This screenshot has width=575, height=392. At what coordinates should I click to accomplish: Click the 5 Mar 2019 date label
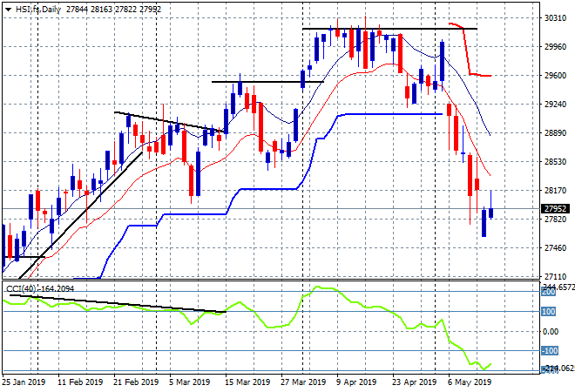[x=190, y=382]
